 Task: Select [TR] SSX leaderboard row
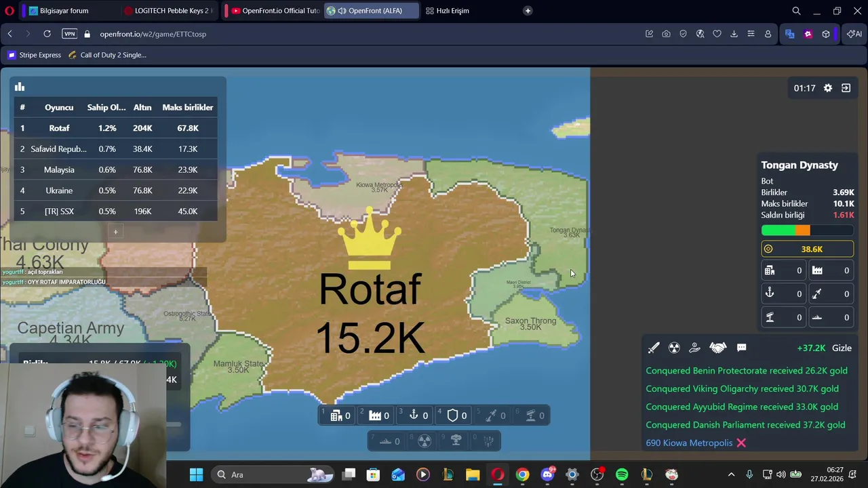(x=115, y=211)
